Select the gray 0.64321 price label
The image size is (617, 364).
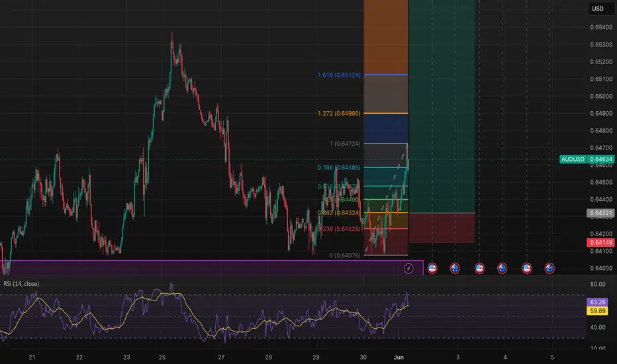[600, 213]
